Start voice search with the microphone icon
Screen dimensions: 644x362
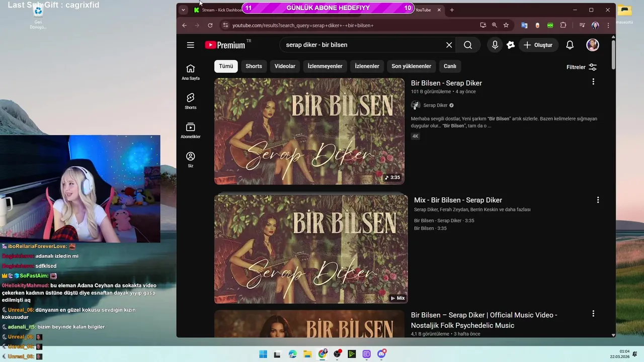(495, 45)
